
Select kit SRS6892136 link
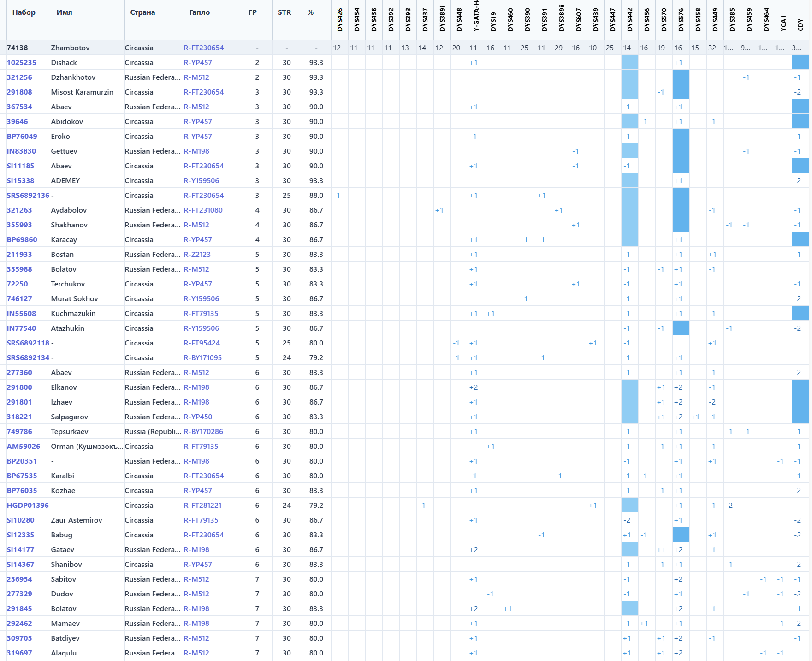(28, 195)
